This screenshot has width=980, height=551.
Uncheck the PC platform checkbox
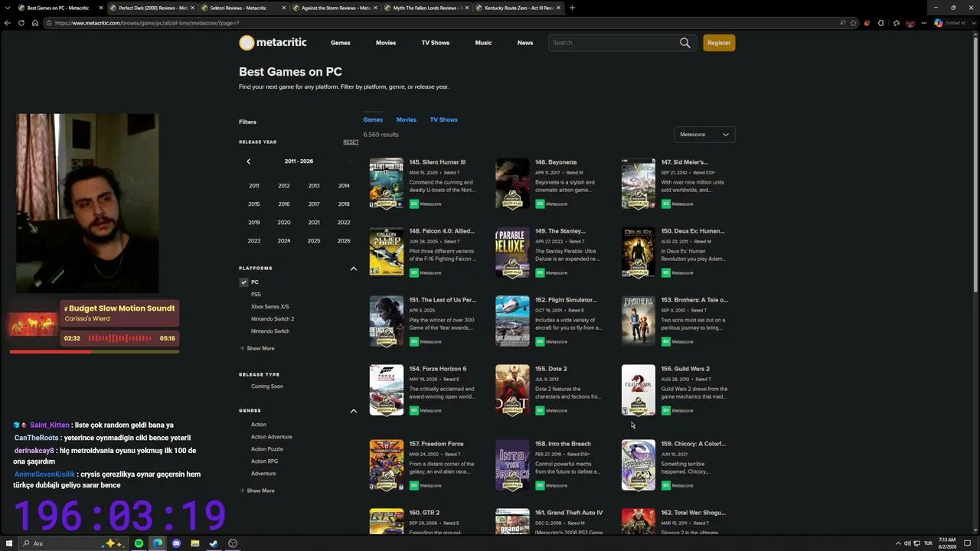coord(243,282)
